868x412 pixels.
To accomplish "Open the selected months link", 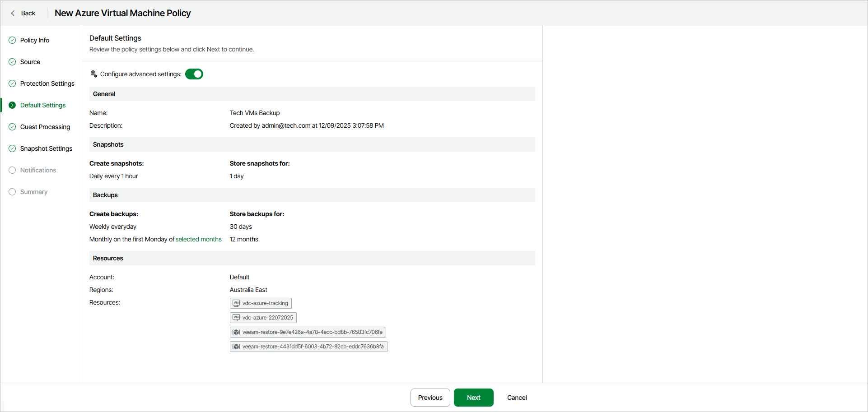I will click(198, 239).
